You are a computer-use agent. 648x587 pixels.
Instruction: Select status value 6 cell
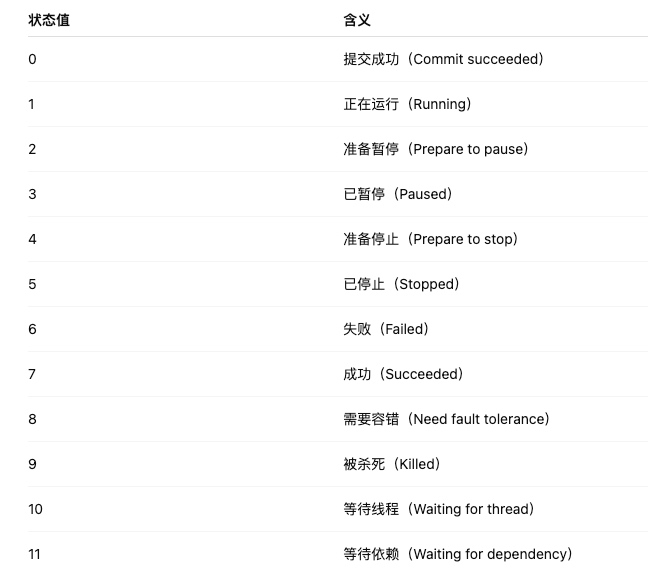point(32,329)
